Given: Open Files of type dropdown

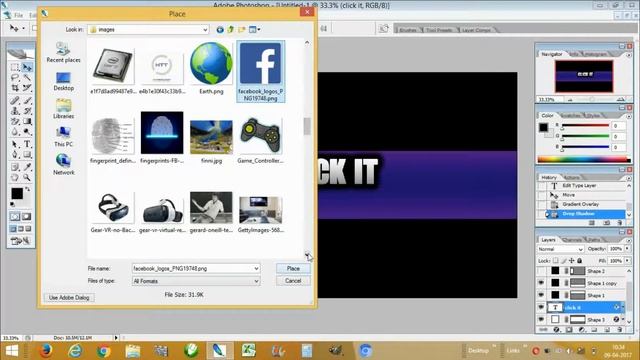Looking at the screenshot, I should (256, 281).
